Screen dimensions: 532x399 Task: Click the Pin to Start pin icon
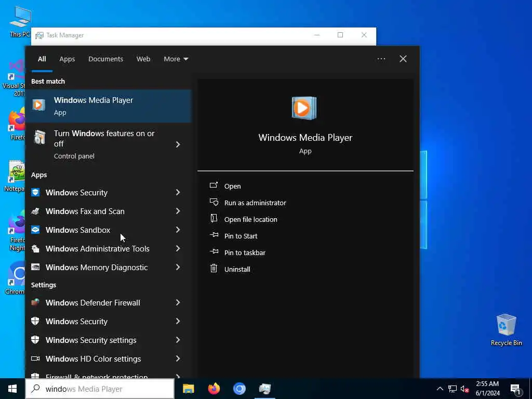214,235
